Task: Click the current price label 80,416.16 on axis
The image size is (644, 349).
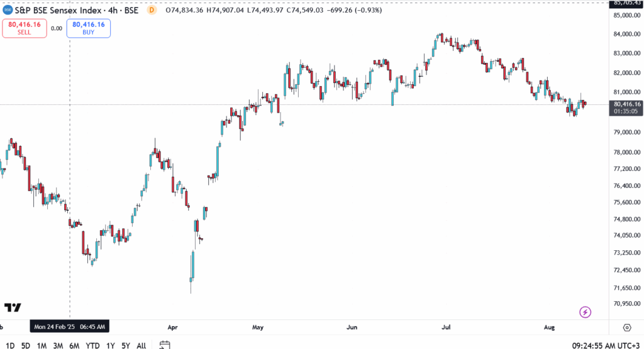Action: (626, 104)
